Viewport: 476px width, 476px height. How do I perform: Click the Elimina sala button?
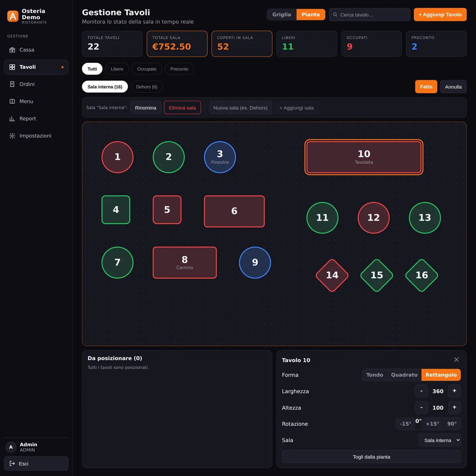[182, 108]
